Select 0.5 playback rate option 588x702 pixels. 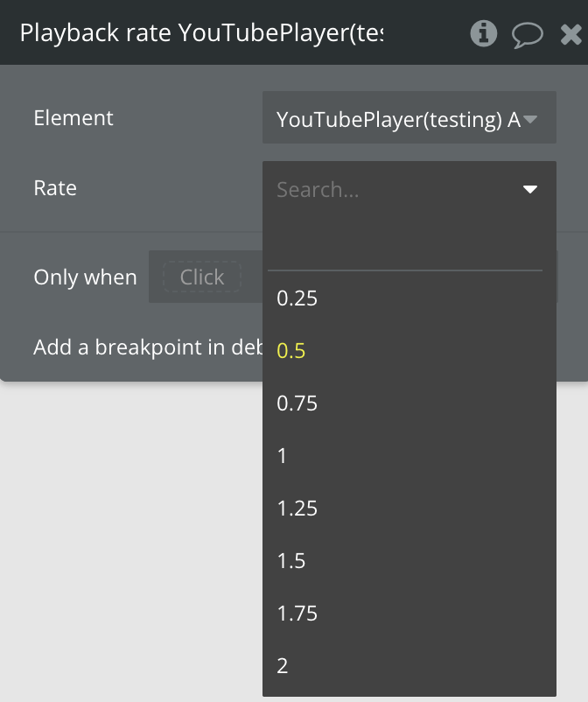(291, 350)
